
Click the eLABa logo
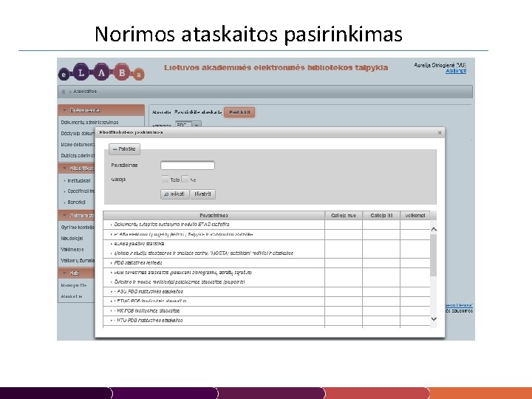(x=101, y=72)
